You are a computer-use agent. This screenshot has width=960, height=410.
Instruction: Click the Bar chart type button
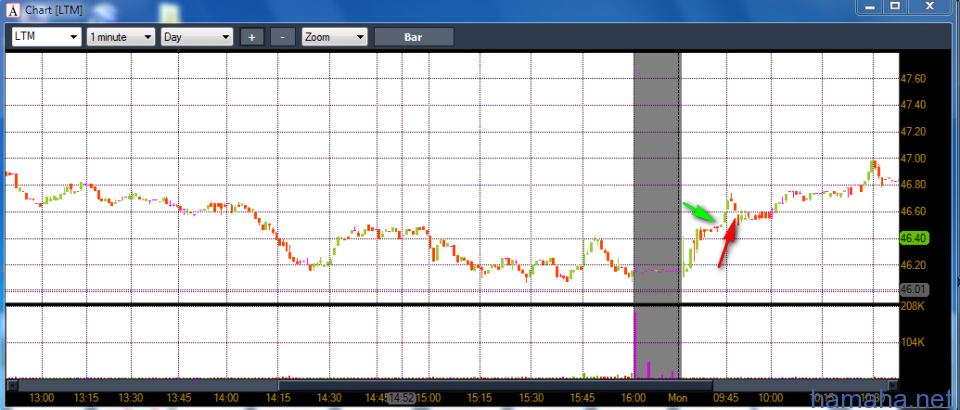click(414, 37)
